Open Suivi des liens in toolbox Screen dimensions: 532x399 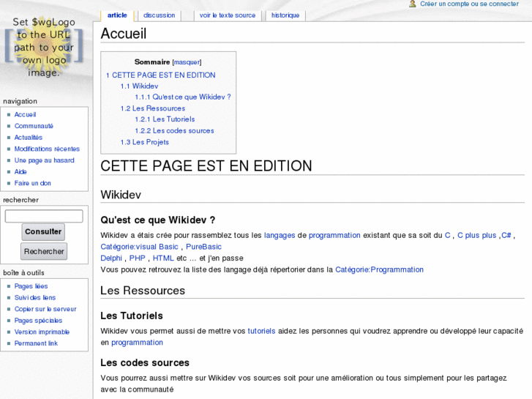35,298
